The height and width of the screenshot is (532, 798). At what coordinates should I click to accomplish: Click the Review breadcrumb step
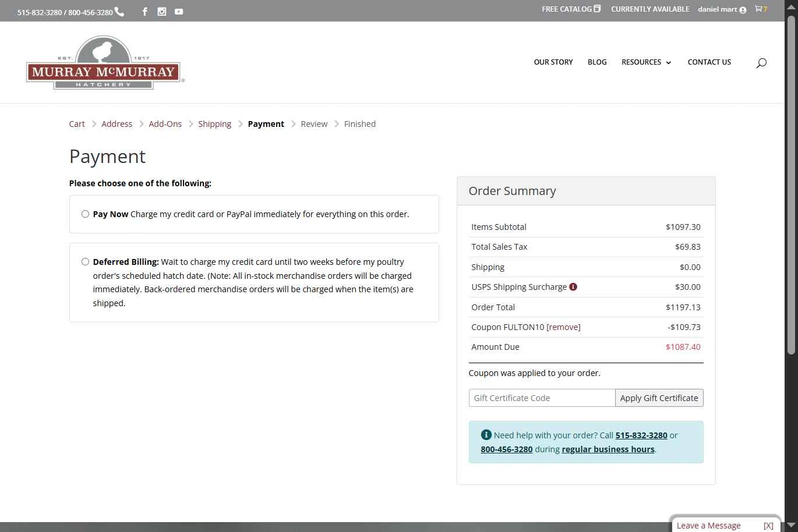click(314, 124)
